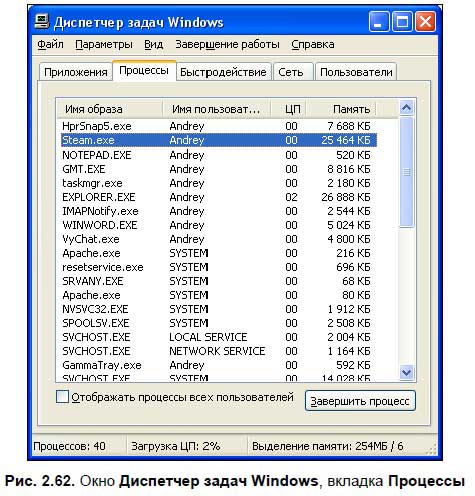Select the NVSVC32.EXE process
Viewport: 475px width, 496px height.
219,309
